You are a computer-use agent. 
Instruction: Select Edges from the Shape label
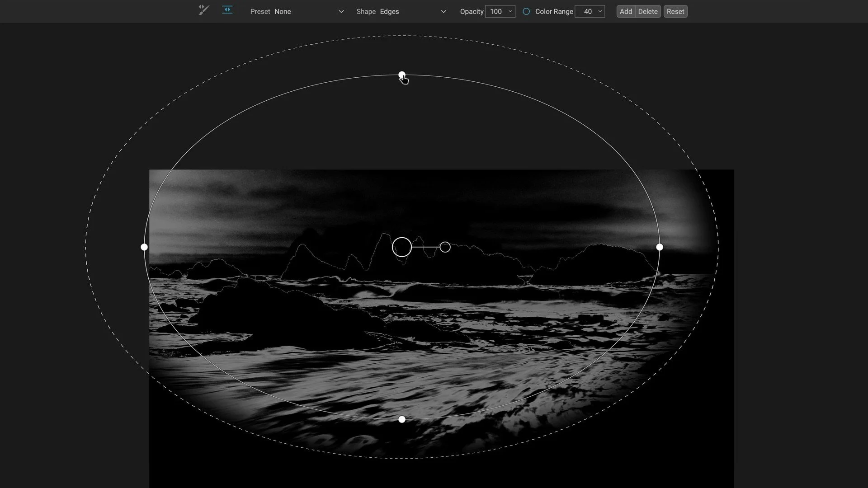point(389,11)
